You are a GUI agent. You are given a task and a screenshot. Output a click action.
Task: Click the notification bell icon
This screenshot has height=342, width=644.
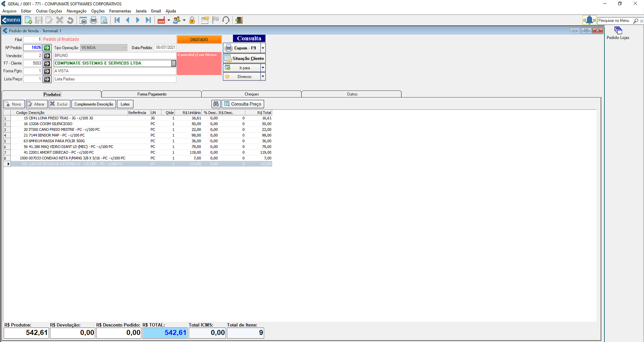589,20
